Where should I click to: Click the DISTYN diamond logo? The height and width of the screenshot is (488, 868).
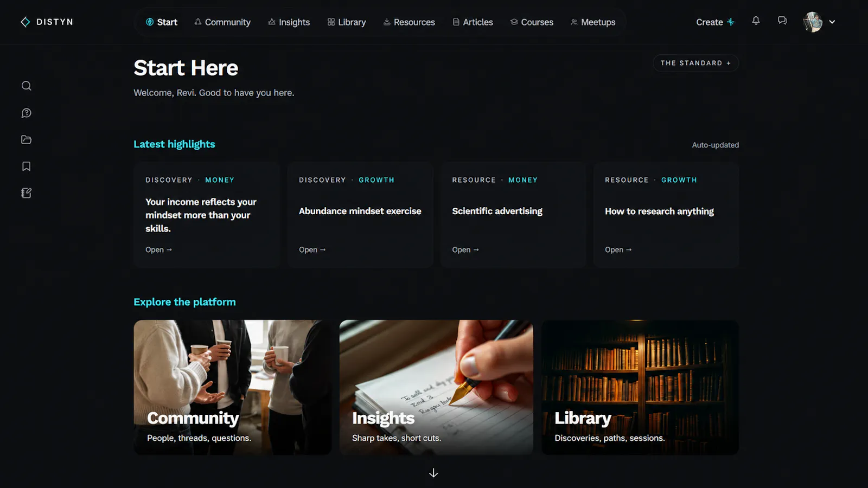click(25, 22)
